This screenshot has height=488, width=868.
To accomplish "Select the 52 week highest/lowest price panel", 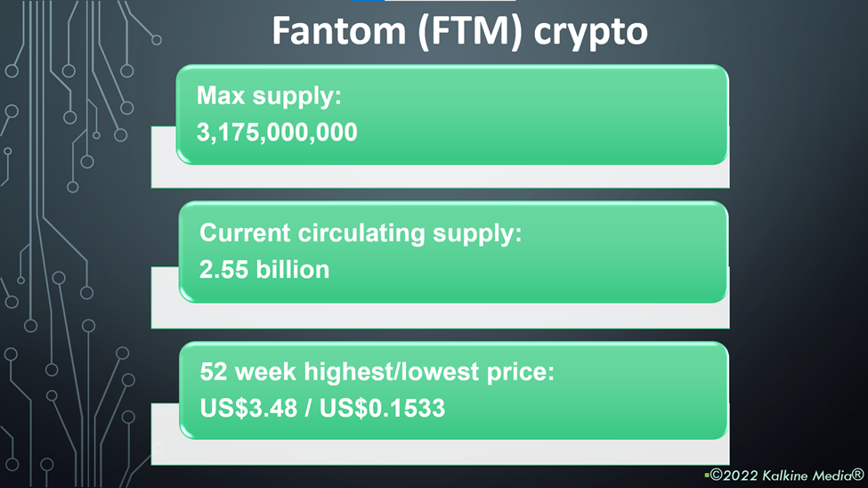I will coord(453,391).
